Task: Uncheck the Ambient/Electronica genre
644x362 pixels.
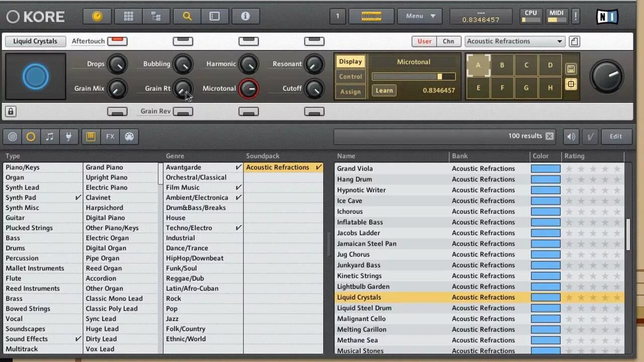Action: point(203,198)
